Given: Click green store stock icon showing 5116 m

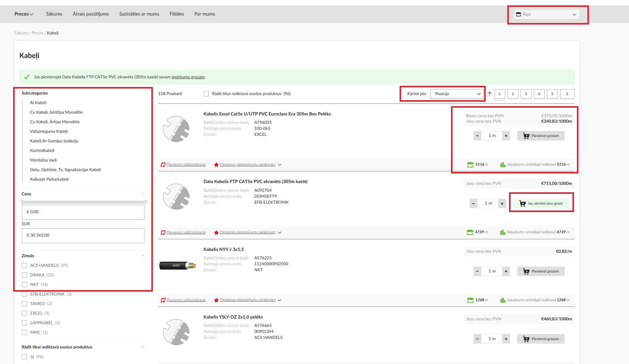Looking at the screenshot, I should [470, 165].
